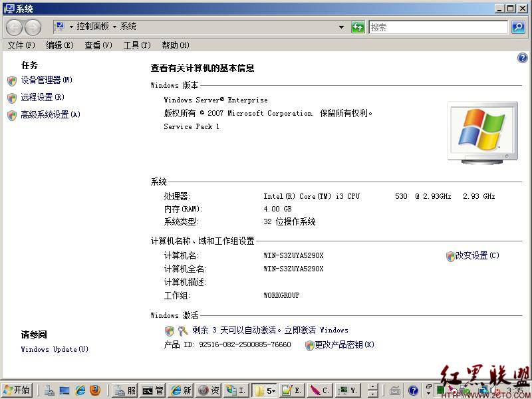
Task: Click the computer icon in the address bar
Action: coord(59,27)
